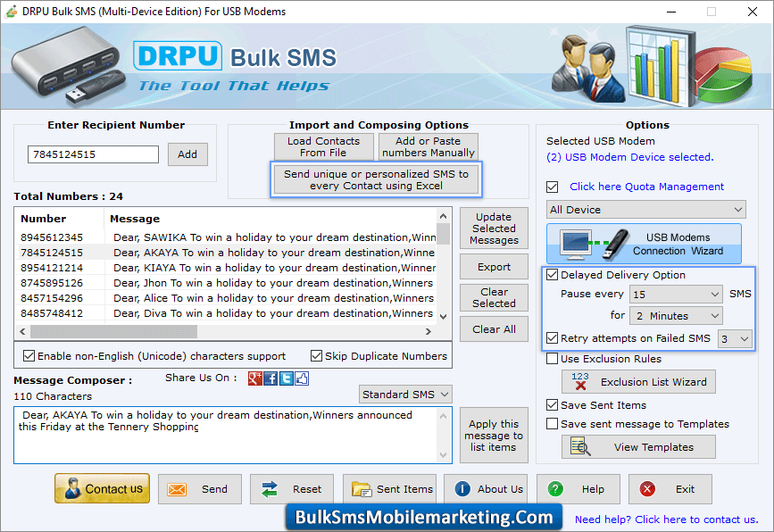Share on Facebook icon
The height and width of the screenshot is (532, 774).
[x=270, y=378]
